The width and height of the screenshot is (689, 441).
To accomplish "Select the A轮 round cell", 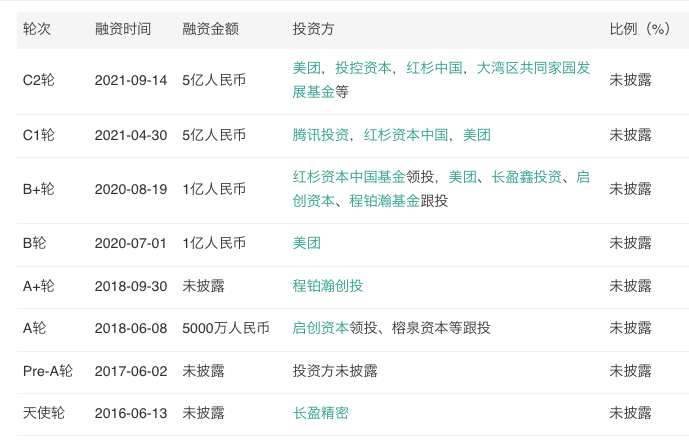I will tap(34, 328).
